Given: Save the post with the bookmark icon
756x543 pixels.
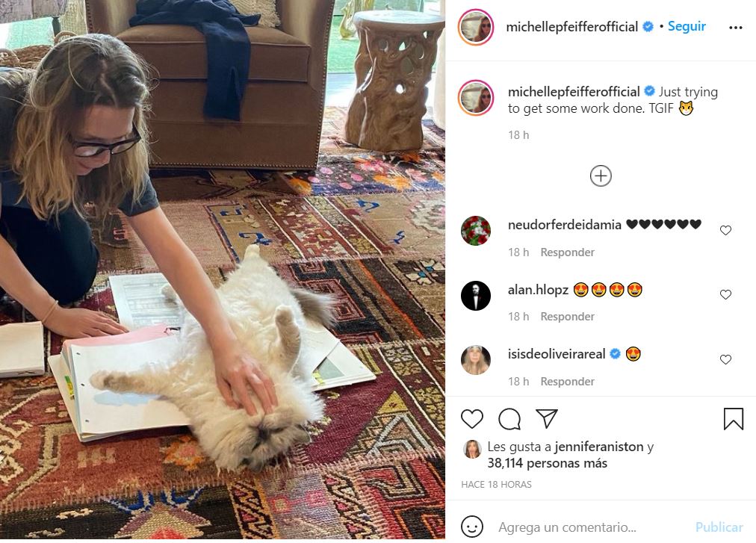Looking at the screenshot, I should pos(734,418).
